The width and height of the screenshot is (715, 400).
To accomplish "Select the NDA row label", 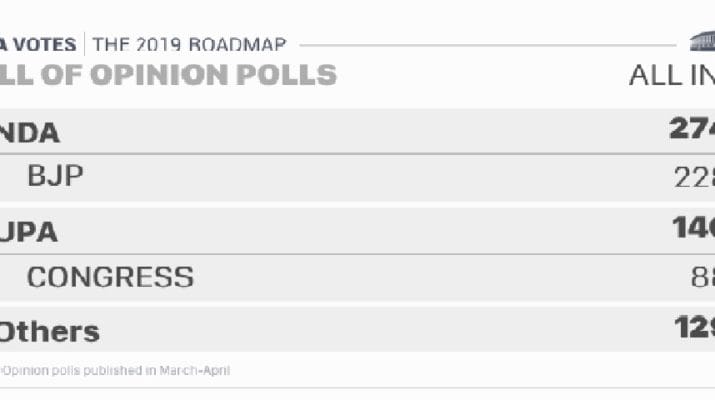I will click(x=30, y=133).
